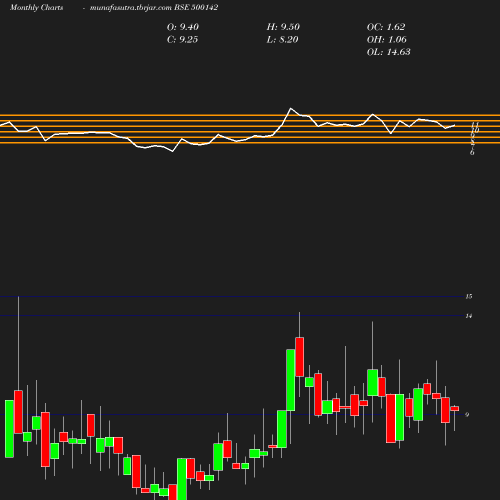Viewport: 500px width, 500px height.
Task: Select the price axis label 9
Action: point(467,415)
